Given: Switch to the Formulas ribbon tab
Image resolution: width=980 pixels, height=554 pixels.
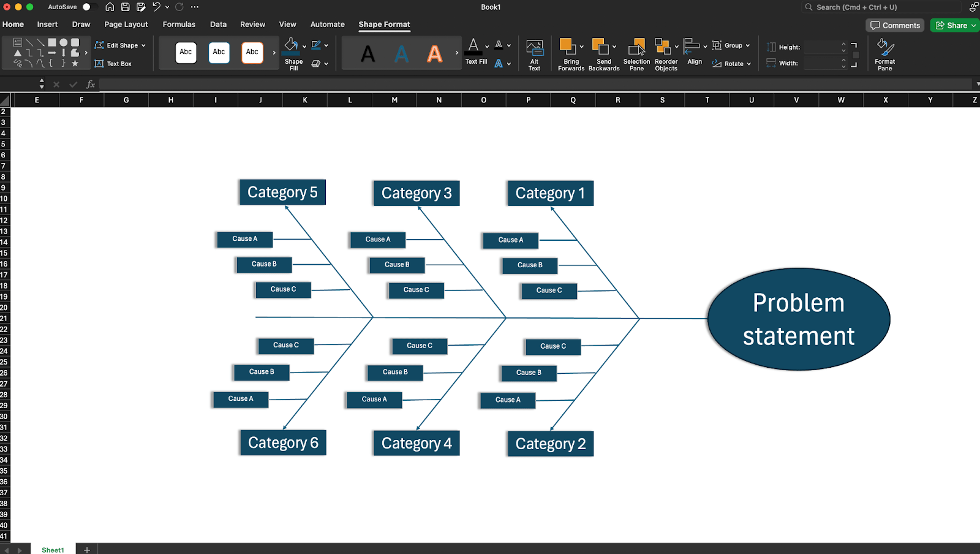Looking at the screenshot, I should (x=178, y=25).
